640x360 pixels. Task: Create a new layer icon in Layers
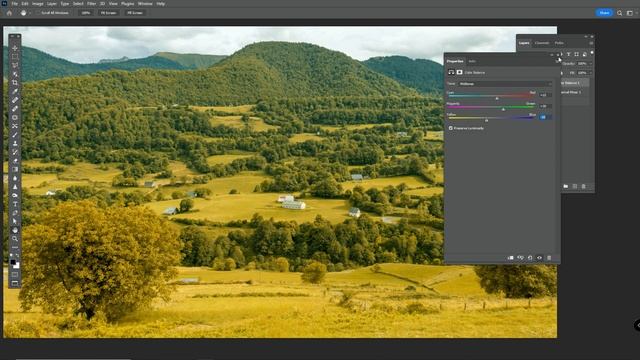point(575,186)
